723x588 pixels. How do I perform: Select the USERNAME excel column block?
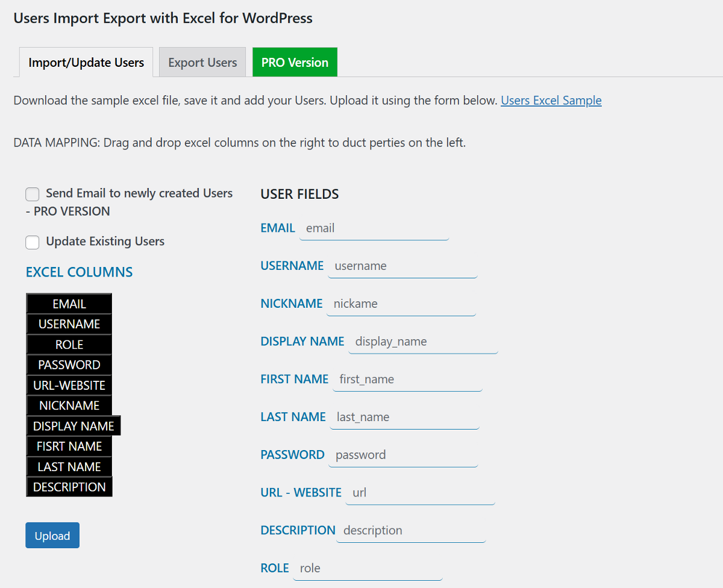click(x=69, y=324)
